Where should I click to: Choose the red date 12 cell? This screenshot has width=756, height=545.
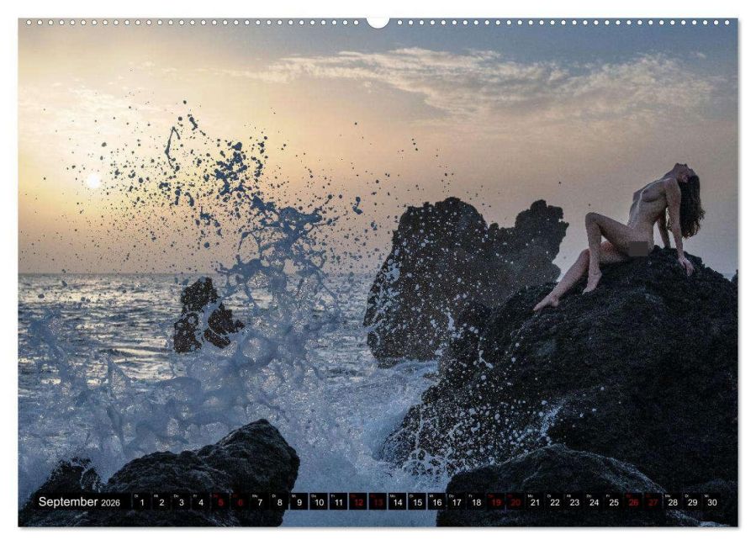pyautogui.click(x=357, y=501)
